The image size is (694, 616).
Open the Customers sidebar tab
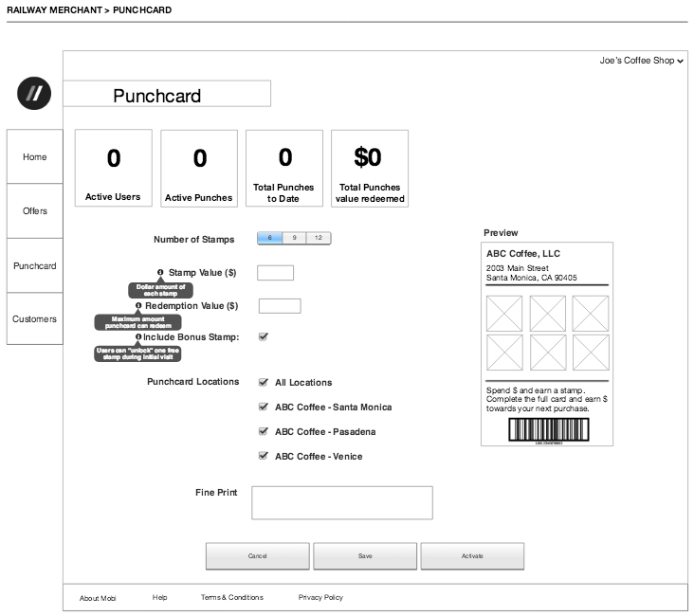click(35, 319)
